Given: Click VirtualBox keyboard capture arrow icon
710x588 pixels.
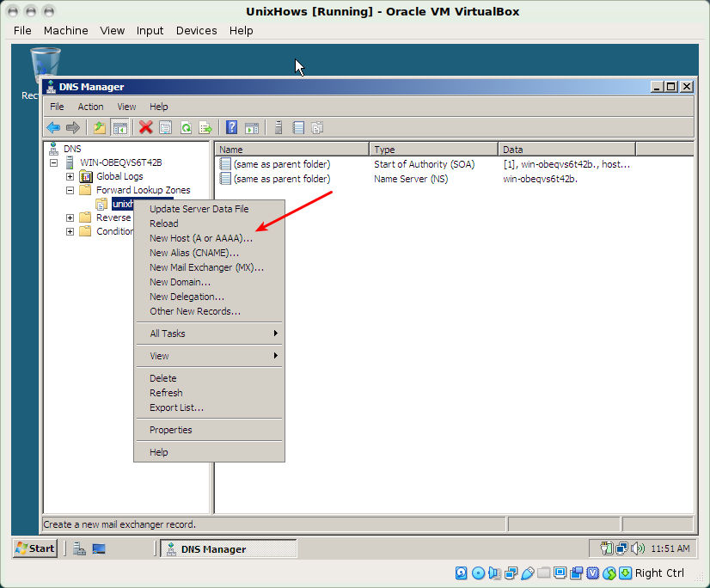Looking at the screenshot, I should pos(625,573).
